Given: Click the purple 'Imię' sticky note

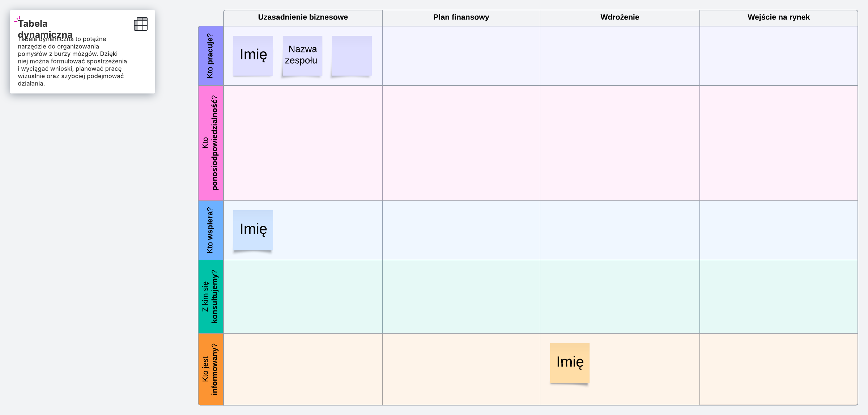Looking at the screenshot, I should coord(253,56).
